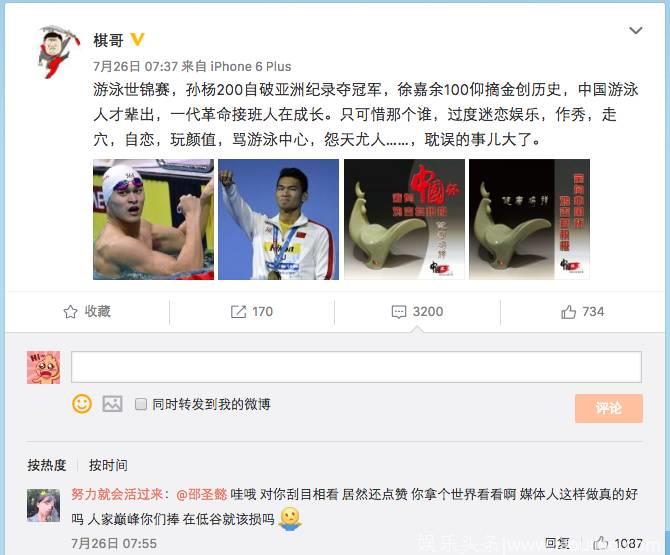
Task: Open the @邵圣懿 mention link
Action: [x=201, y=494]
